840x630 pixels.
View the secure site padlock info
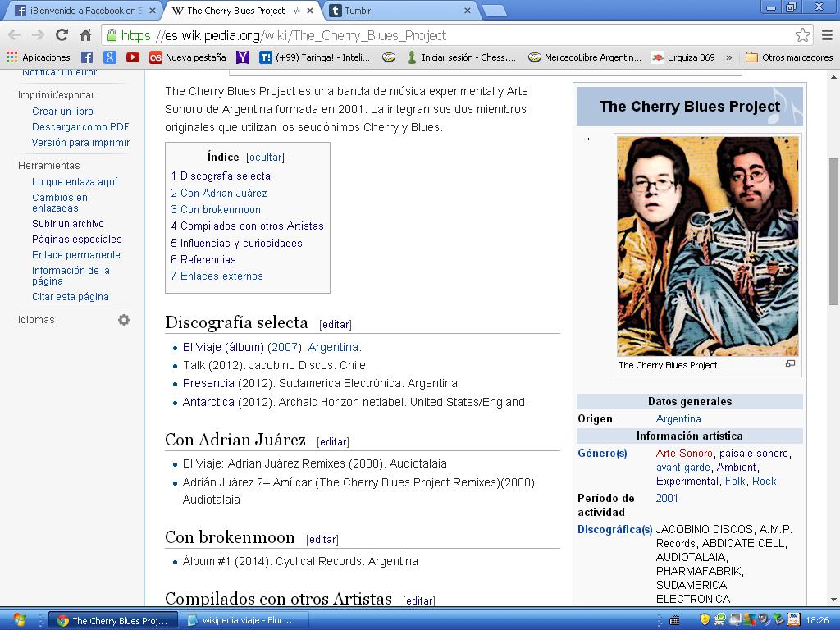(112, 35)
